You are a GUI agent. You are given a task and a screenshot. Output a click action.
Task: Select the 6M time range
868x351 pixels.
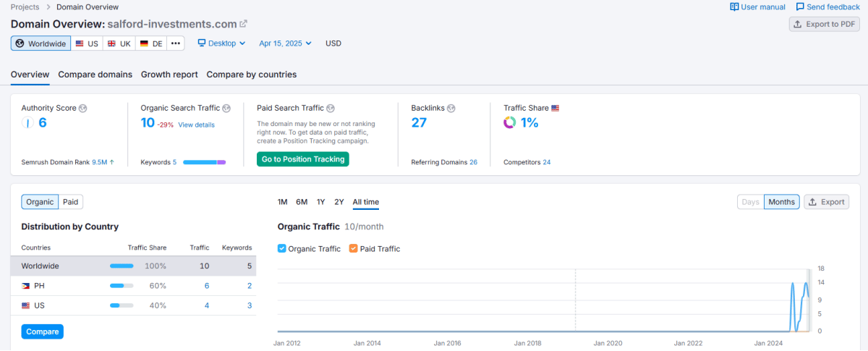[302, 202]
